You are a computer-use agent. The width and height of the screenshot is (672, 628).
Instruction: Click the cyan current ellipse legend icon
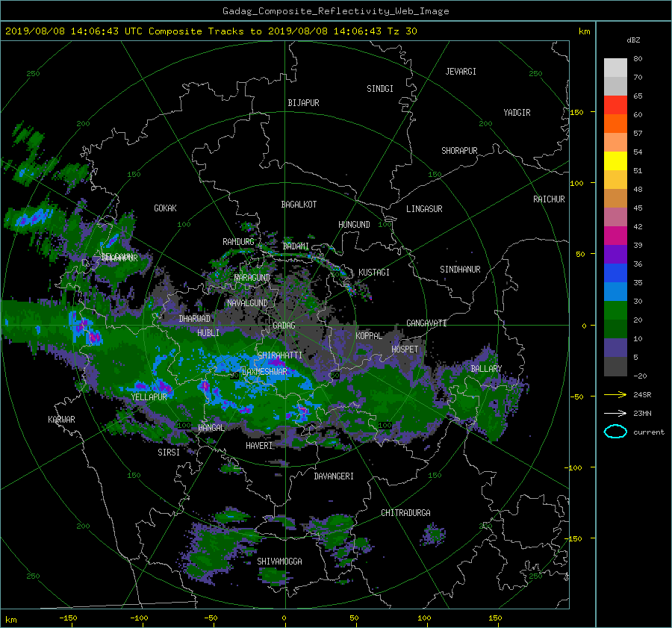(x=615, y=432)
